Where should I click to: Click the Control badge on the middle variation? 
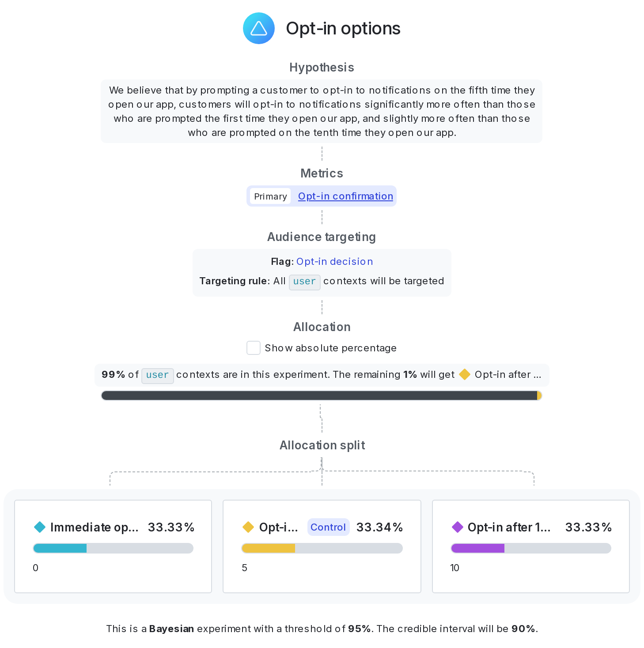click(328, 527)
